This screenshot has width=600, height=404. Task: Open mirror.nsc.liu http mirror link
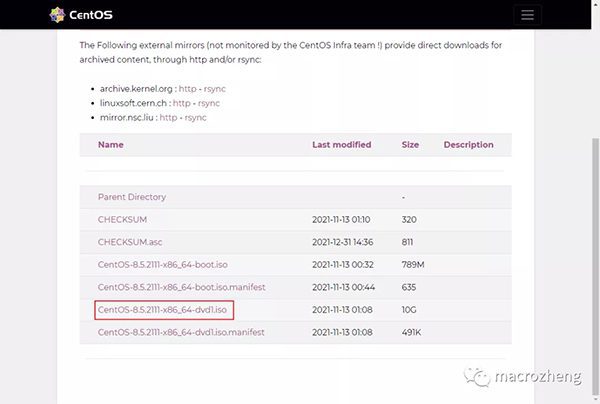[168, 117]
